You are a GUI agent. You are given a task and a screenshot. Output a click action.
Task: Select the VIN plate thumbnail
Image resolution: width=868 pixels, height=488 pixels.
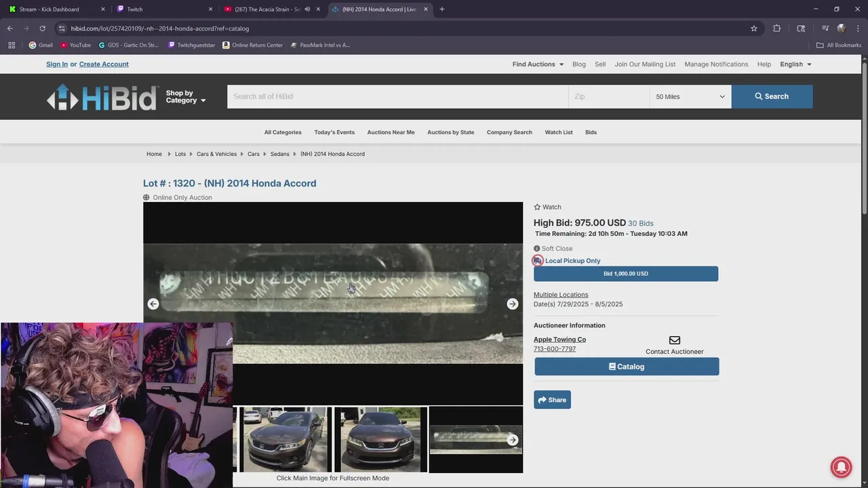[x=475, y=440]
